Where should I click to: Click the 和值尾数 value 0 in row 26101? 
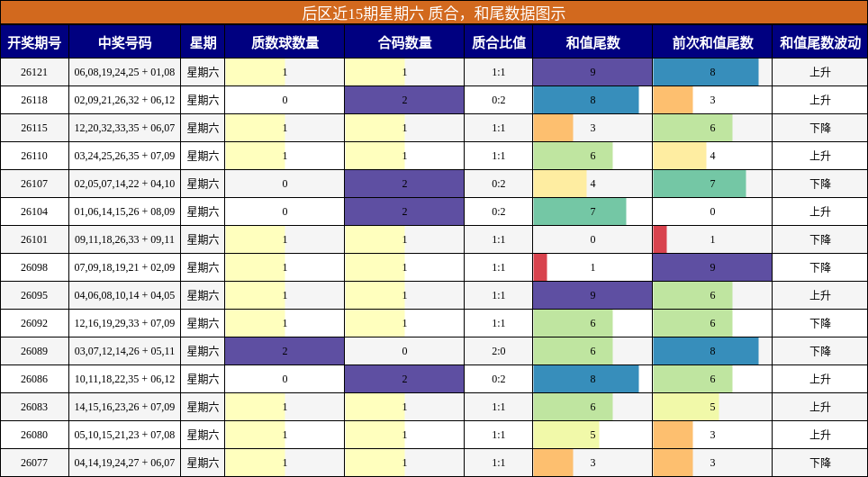click(592, 239)
